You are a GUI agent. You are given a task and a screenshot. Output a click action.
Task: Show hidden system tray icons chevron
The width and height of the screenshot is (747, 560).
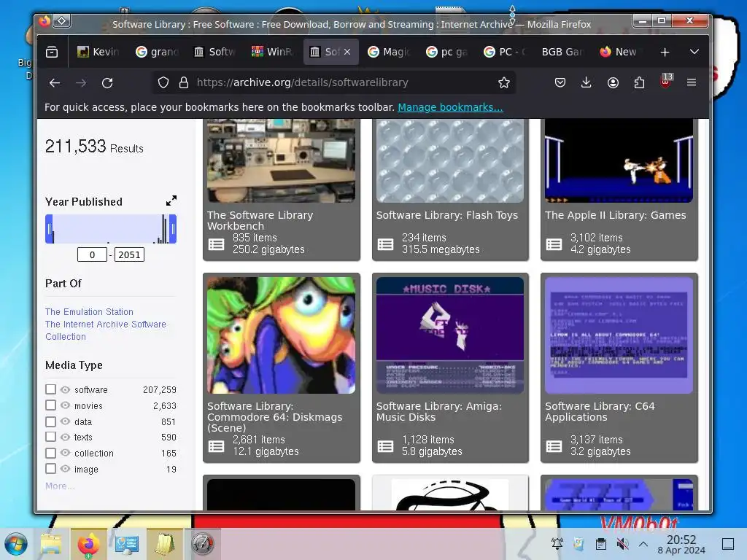(x=643, y=544)
